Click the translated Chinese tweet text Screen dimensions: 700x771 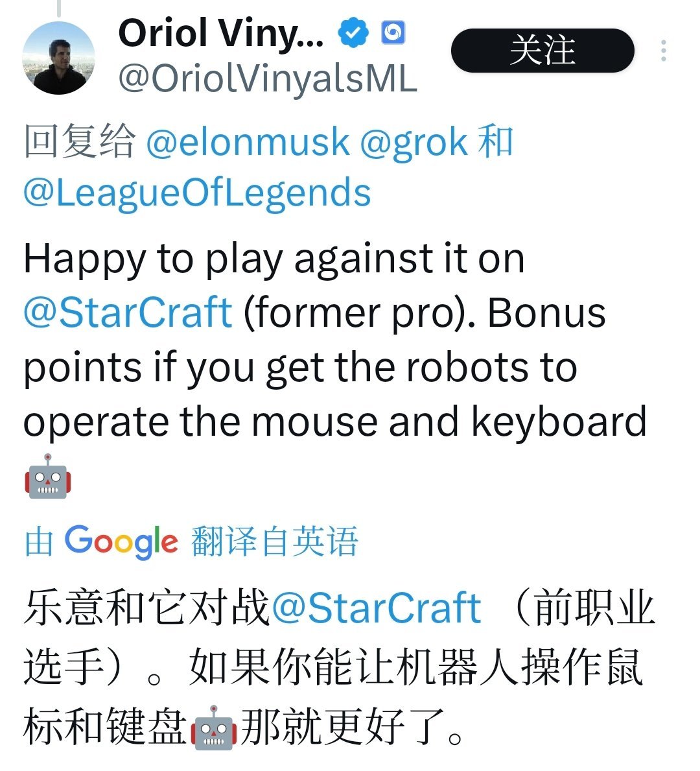339,667
